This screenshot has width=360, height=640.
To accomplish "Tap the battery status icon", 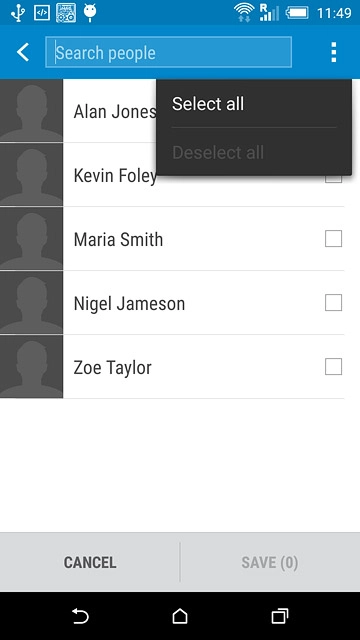I will [297, 13].
